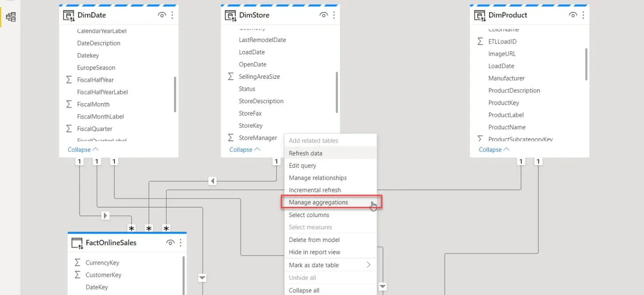Choose Refresh data from the context menu

tap(304, 153)
